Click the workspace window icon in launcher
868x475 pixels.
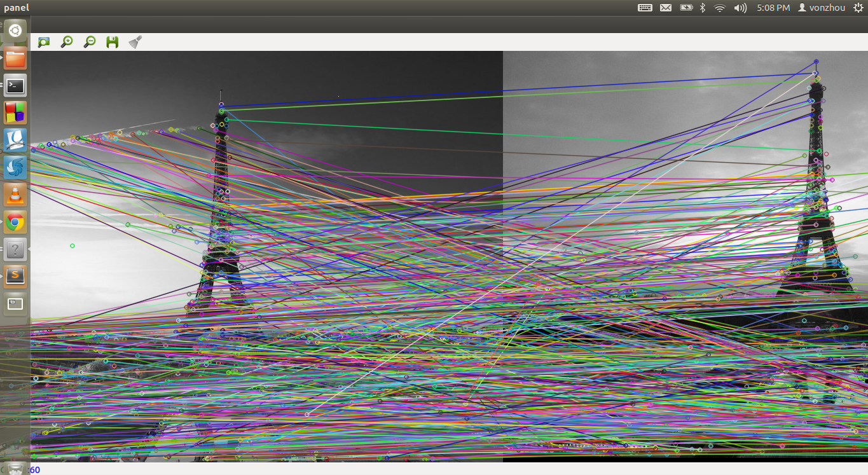(15, 304)
